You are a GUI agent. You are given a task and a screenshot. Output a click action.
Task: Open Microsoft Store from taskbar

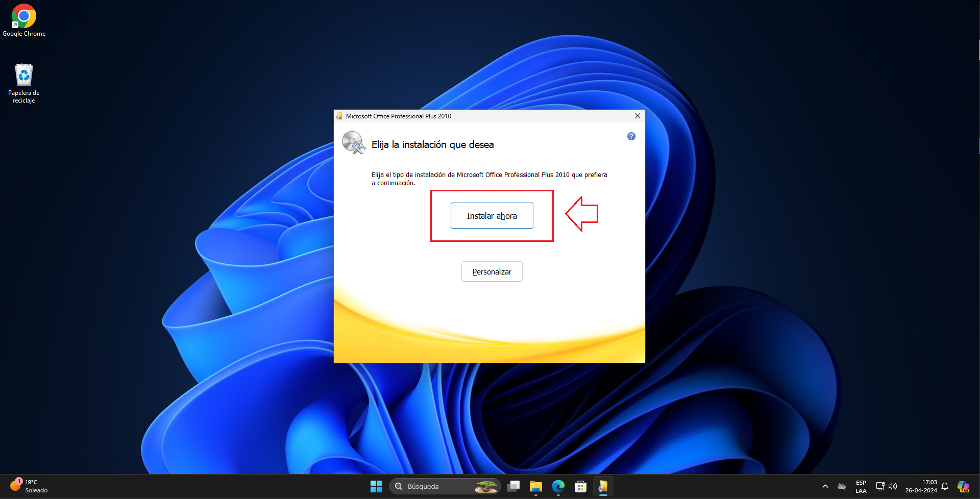click(x=580, y=486)
